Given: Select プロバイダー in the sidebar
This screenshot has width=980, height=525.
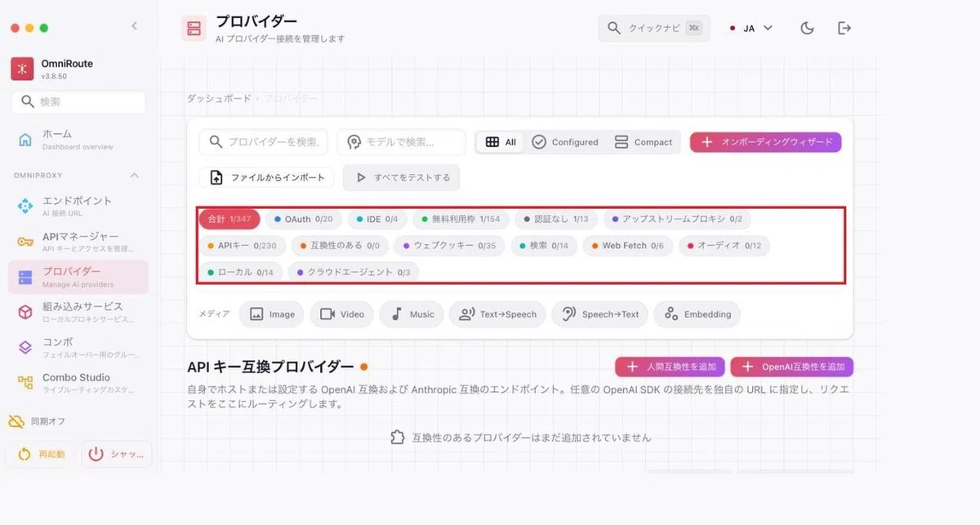Looking at the screenshot, I should [78, 277].
